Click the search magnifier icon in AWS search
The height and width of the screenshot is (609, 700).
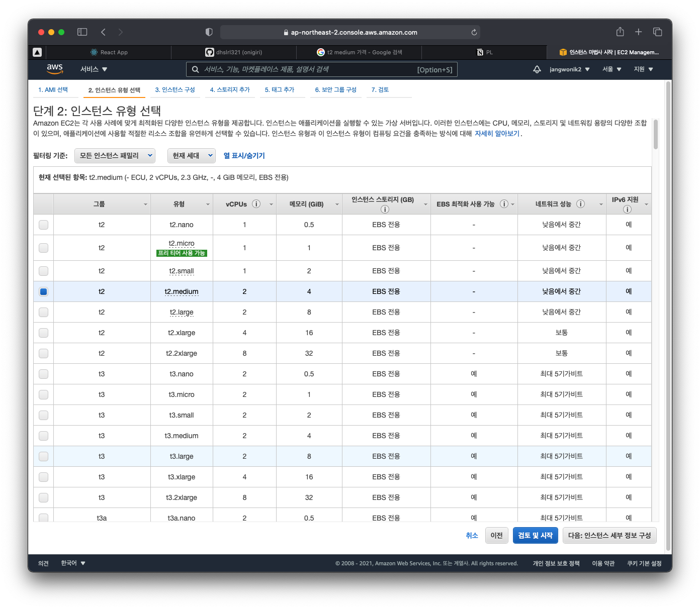[x=196, y=69]
